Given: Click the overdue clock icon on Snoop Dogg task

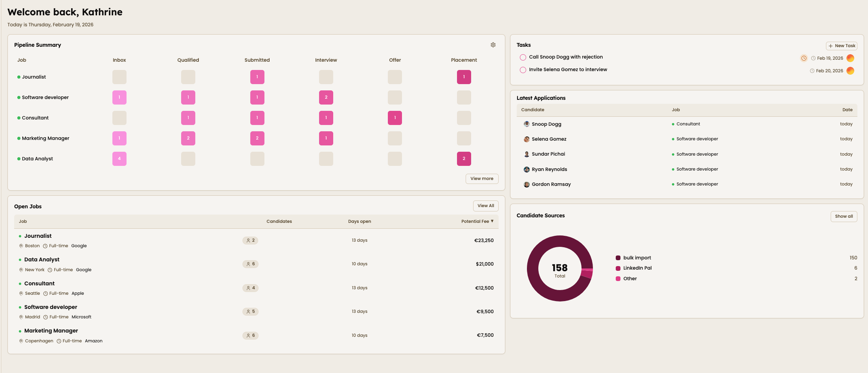Looking at the screenshot, I should click(804, 58).
